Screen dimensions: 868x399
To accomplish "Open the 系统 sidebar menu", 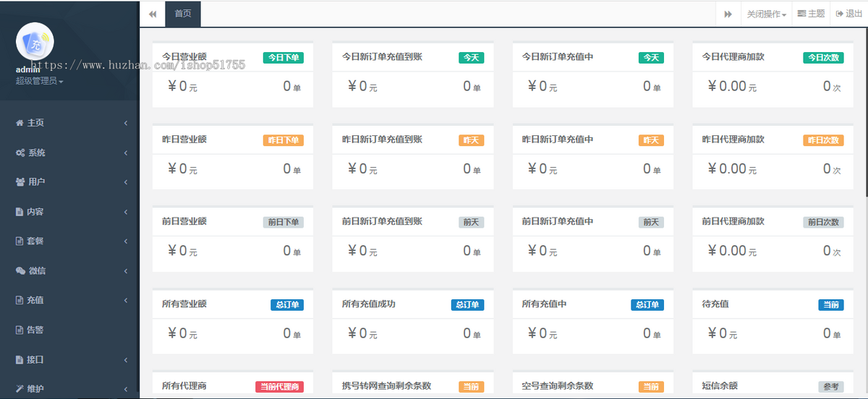I will click(x=69, y=153).
